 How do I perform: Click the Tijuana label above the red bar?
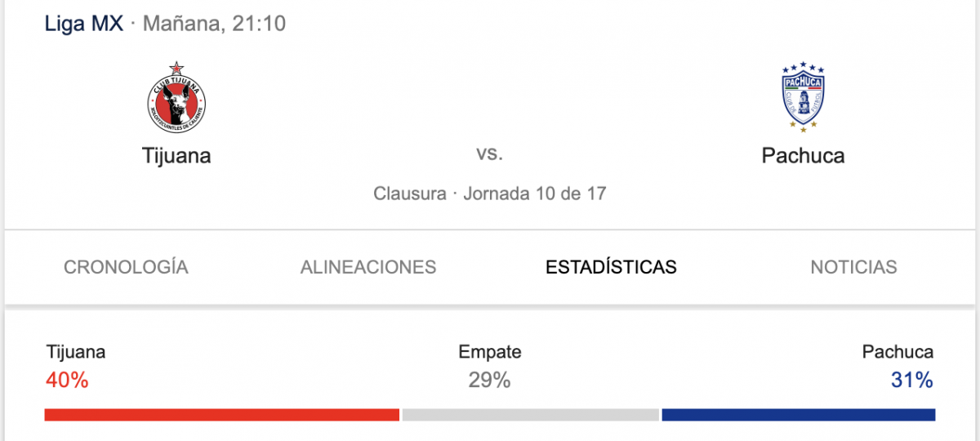76,352
